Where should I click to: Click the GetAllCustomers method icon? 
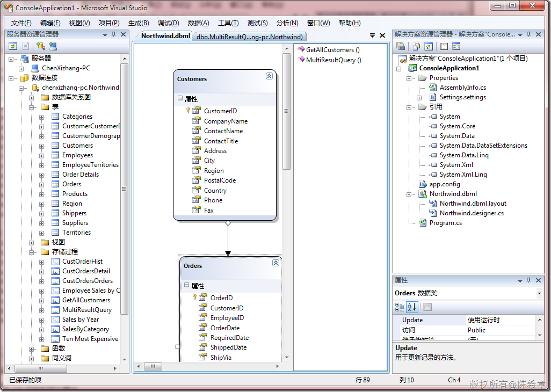(301, 49)
